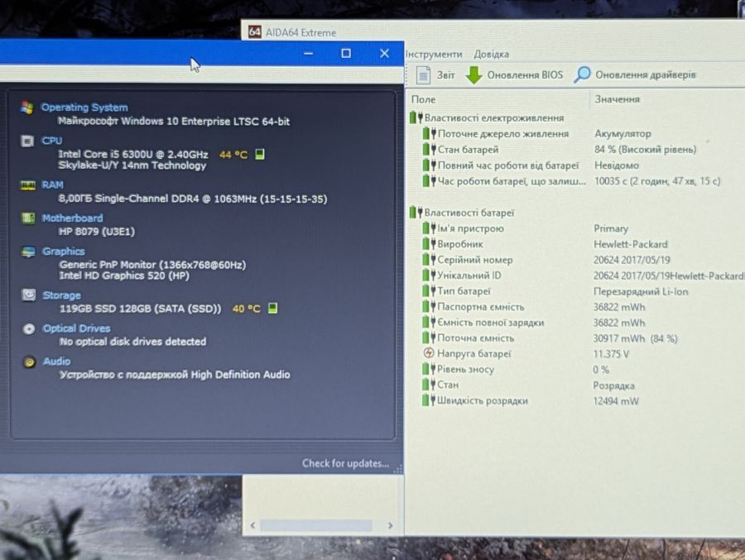Click the battery icon of the Властивості батареї group
The height and width of the screenshot is (560, 745).
click(416, 213)
